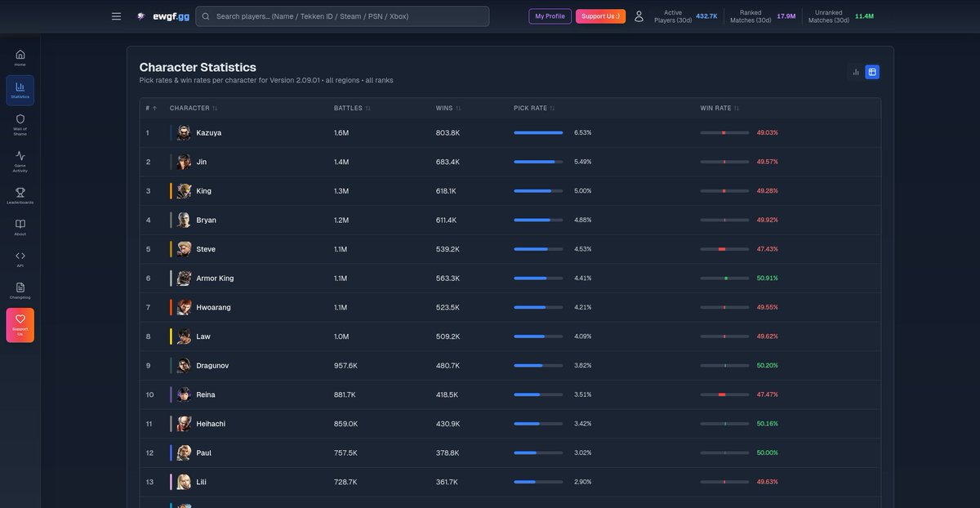Switch to bar chart view
This screenshot has width=980, height=508.
(x=856, y=72)
